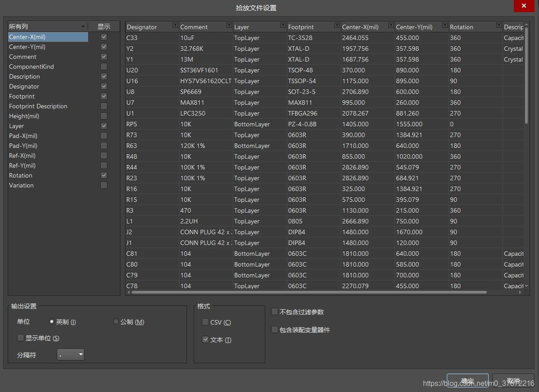Select table row C33
This screenshot has height=392, width=539.
point(325,38)
